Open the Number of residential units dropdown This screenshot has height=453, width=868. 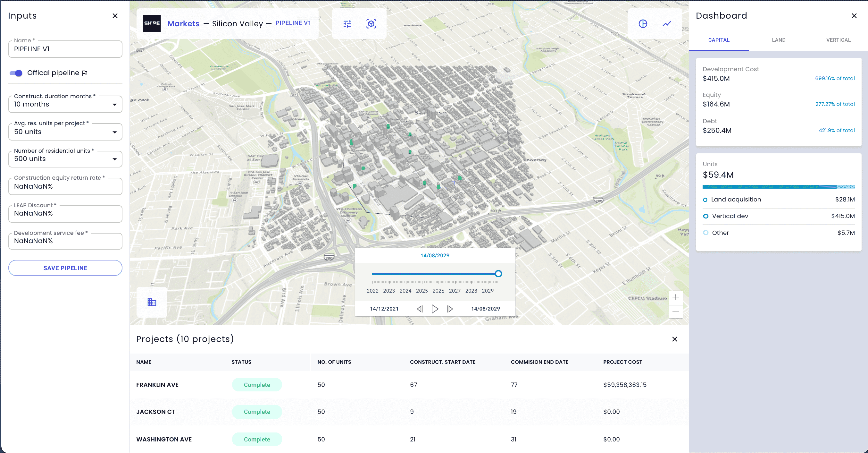tap(114, 159)
